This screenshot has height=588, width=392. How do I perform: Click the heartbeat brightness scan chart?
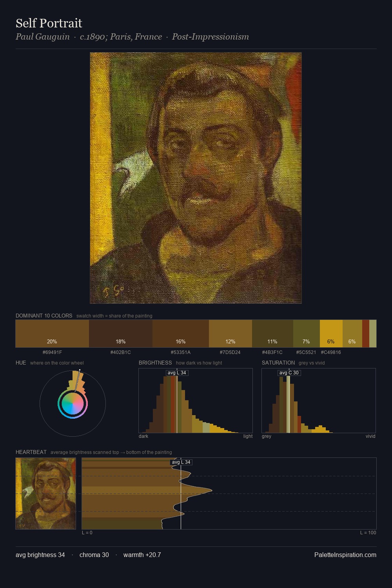tap(229, 494)
